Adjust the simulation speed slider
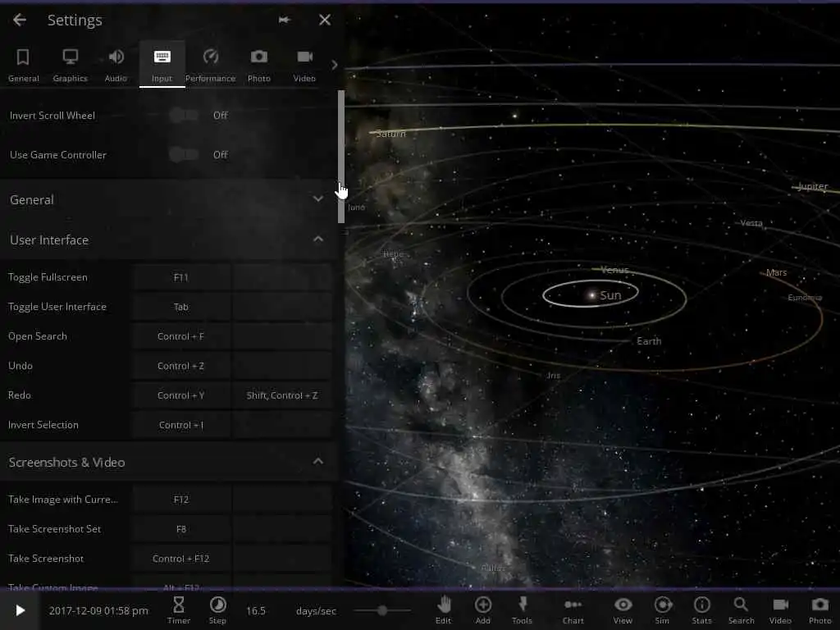Viewport: 840px width, 630px height. click(382, 610)
